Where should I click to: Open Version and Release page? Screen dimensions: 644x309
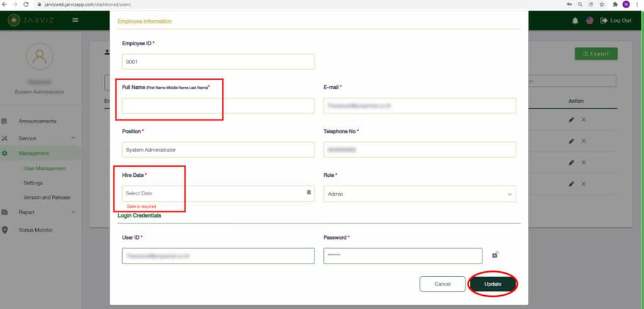click(47, 197)
